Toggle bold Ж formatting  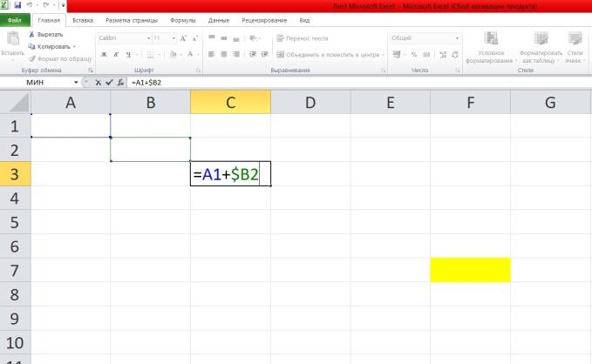click(104, 55)
